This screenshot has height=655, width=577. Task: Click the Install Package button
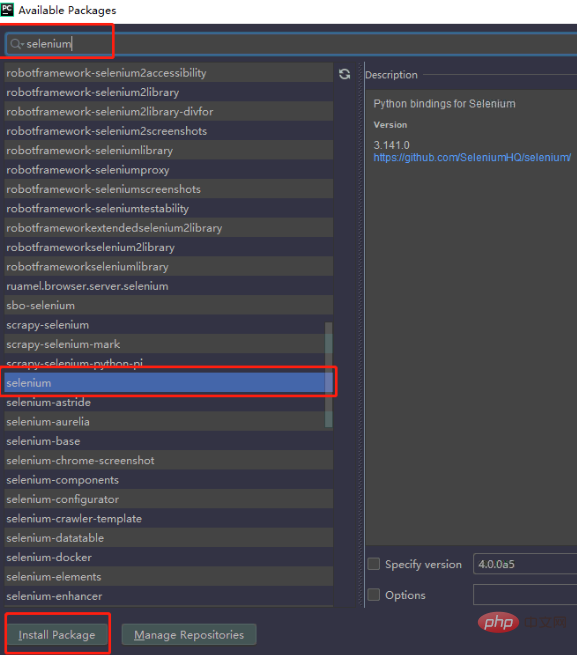[x=57, y=635]
